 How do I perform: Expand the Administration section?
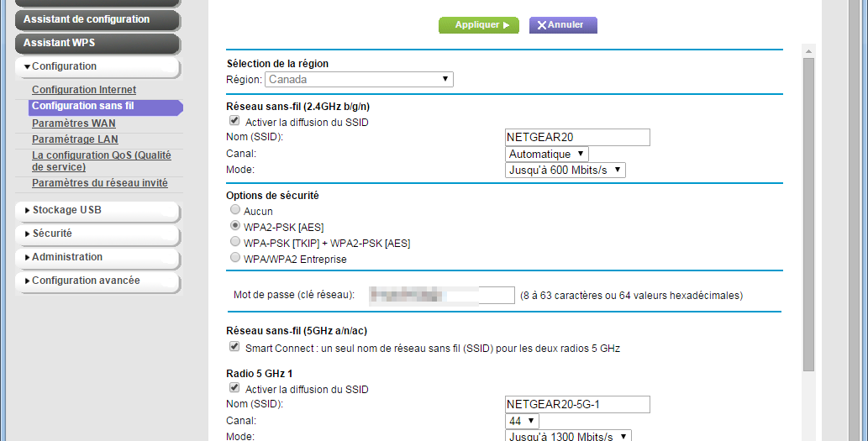(x=97, y=258)
